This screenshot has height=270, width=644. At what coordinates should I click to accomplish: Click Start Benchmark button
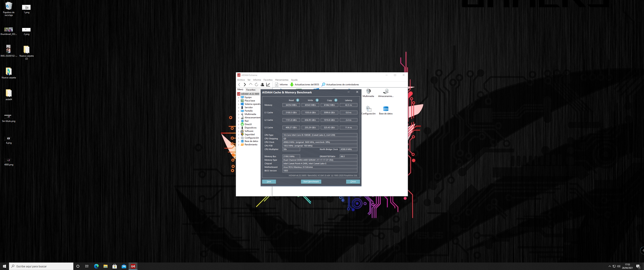pyautogui.click(x=311, y=181)
